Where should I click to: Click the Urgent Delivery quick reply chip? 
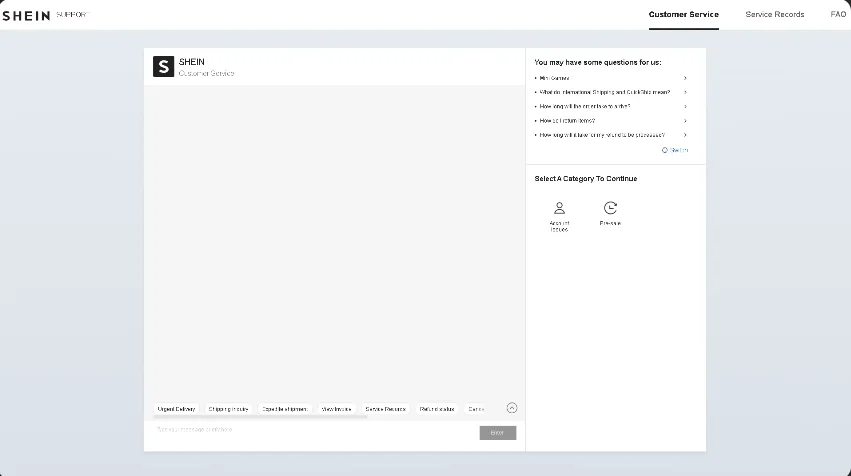pos(176,409)
